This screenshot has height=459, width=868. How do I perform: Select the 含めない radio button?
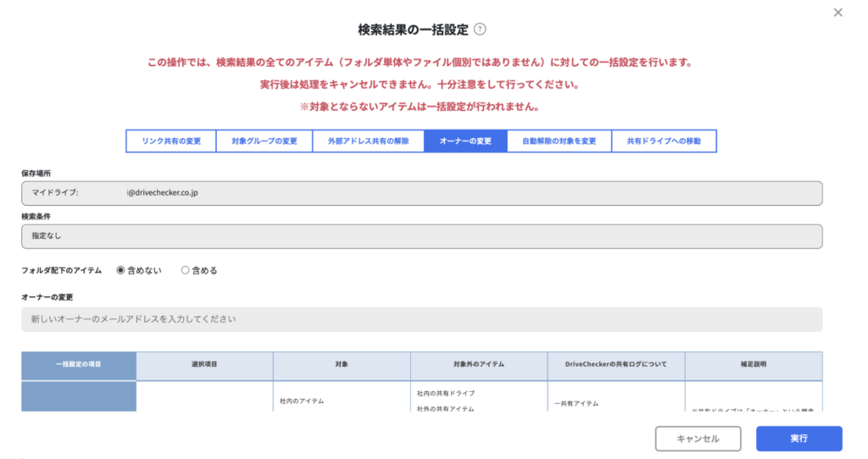(120, 270)
